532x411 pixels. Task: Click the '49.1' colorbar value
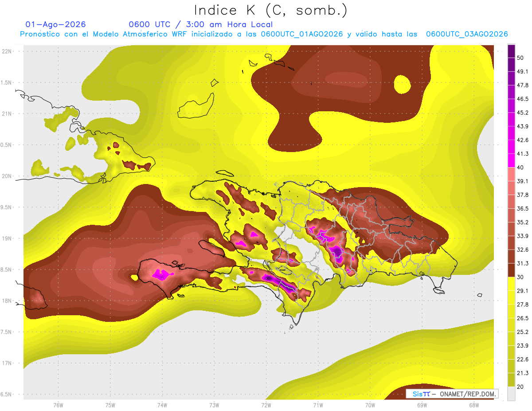click(522, 71)
